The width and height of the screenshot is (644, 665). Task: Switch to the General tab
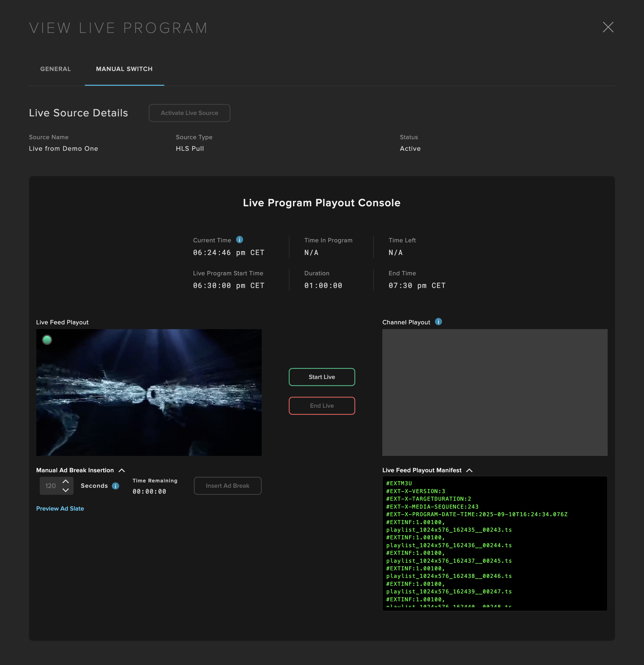coord(55,69)
